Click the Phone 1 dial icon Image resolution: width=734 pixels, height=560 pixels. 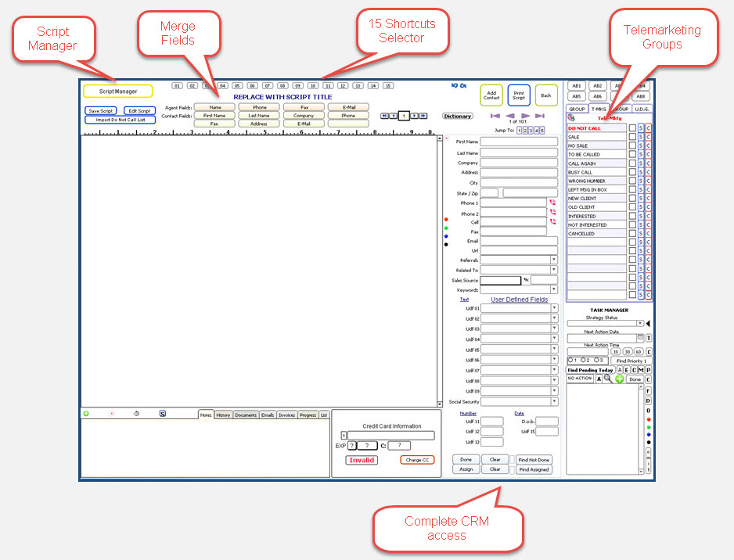[x=552, y=202]
